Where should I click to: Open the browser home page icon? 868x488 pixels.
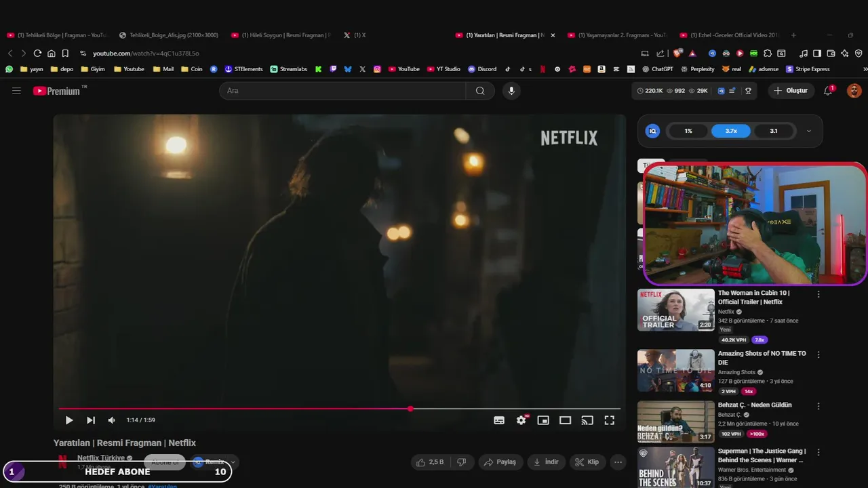[x=51, y=54]
